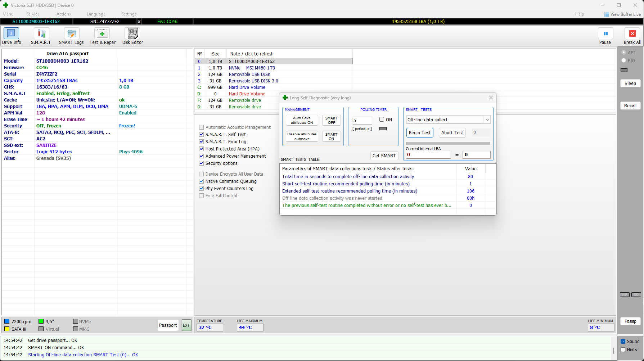Enable the polling timer ON checkbox
The image size is (644, 361).
(382, 119)
